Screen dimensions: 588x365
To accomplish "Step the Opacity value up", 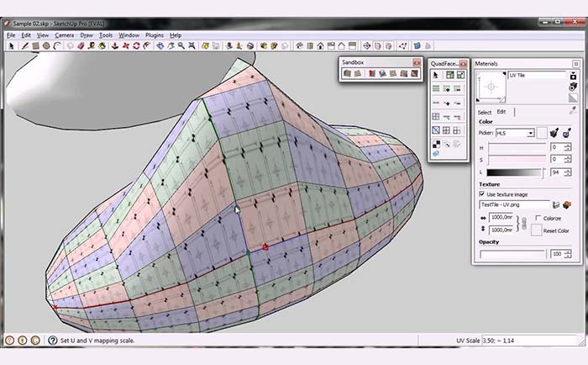I will pos(567,251).
